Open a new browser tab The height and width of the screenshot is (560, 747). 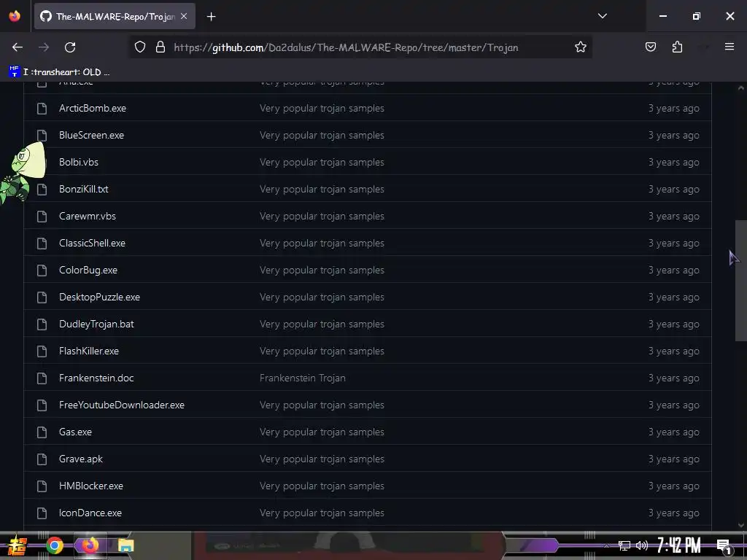pos(212,17)
